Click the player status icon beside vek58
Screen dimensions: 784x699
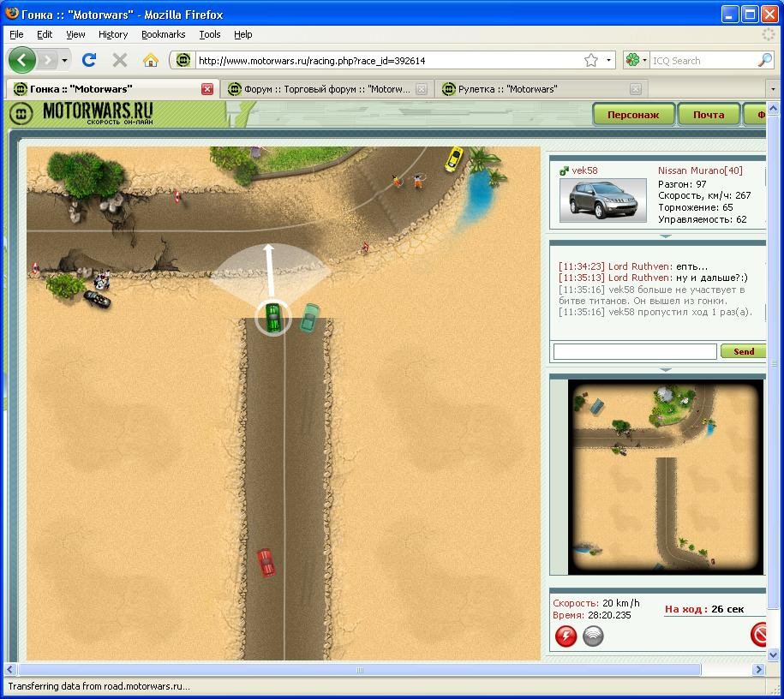click(564, 171)
